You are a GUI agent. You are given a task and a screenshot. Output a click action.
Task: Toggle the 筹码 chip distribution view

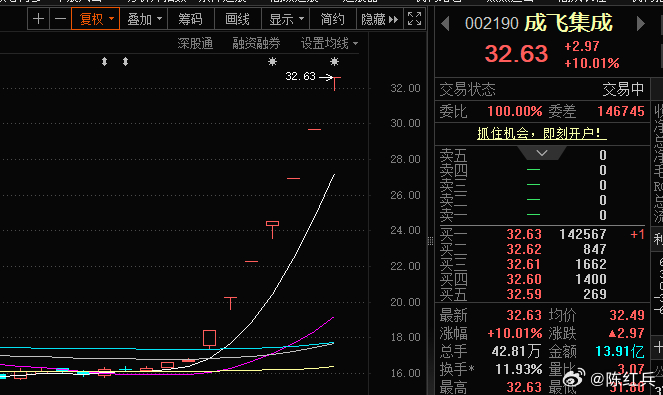tap(191, 19)
